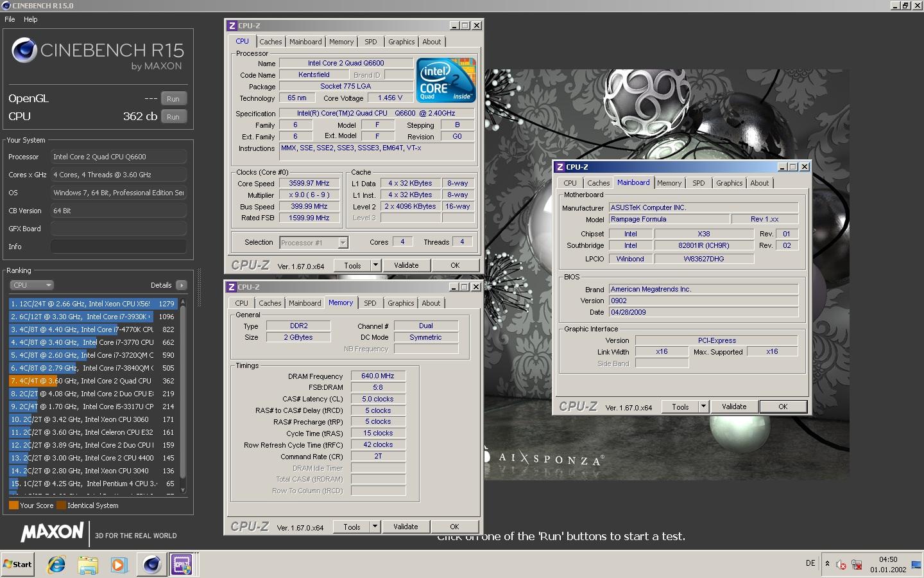
Task: Open Caches tab in top CPU-Z window
Action: pyautogui.click(x=271, y=42)
